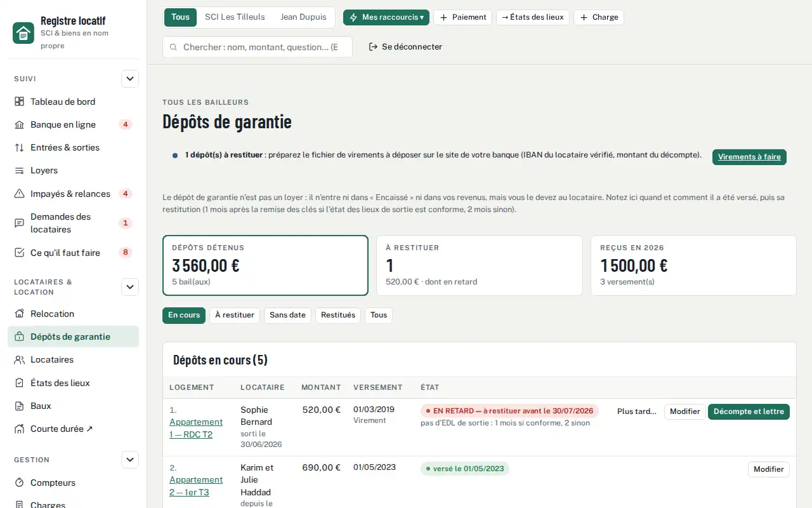Switch to the À restituer tab
Screen dimensions: 812x508
[x=235, y=315]
